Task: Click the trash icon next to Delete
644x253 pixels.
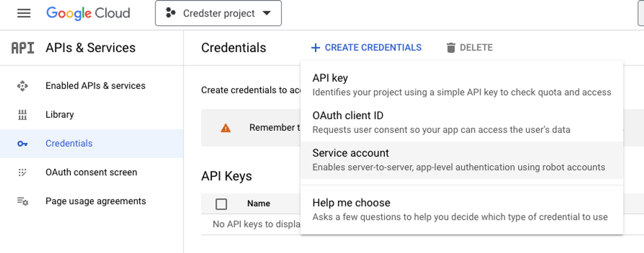Action: pyautogui.click(x=451, y=48)
